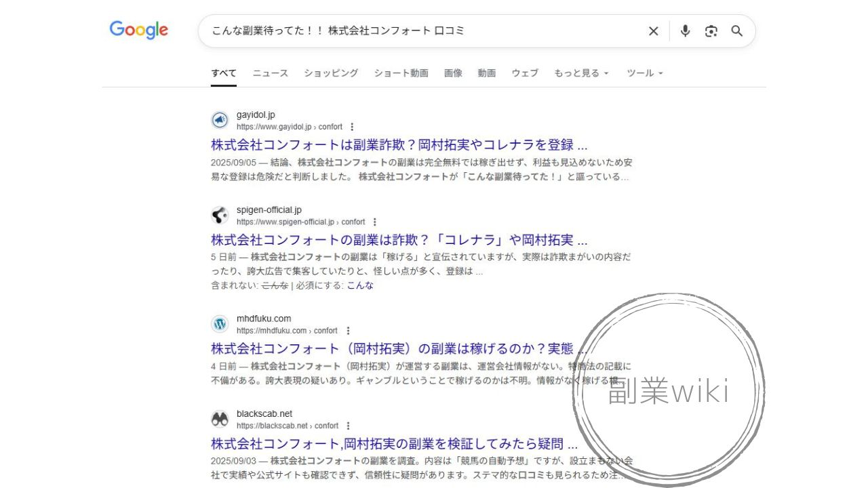Viewport: 868px width, 488px height.
Task: Switch to the ニュース tab
Action: [271, 73]
